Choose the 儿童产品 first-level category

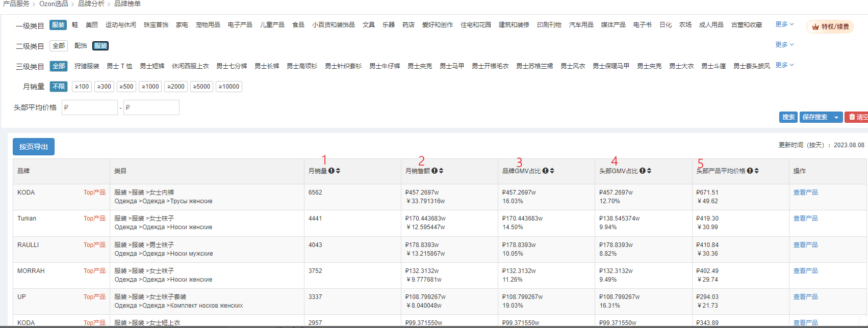click(272, 25)
